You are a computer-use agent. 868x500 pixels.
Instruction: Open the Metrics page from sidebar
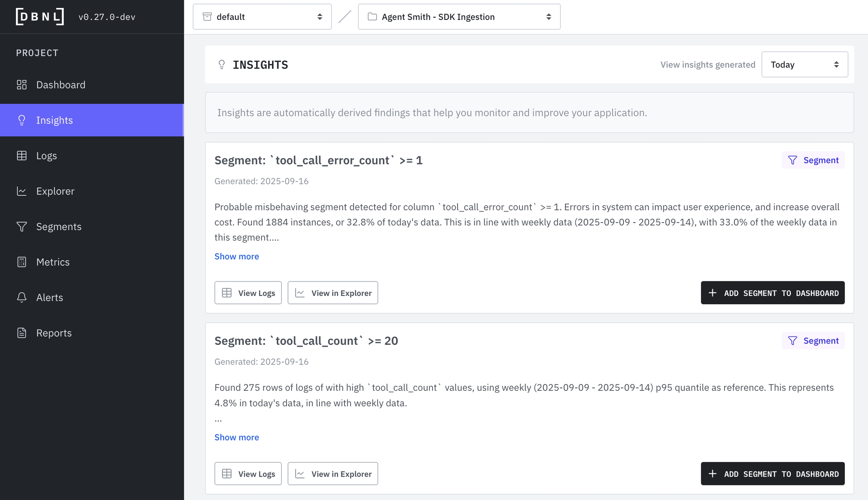point(53,262)
